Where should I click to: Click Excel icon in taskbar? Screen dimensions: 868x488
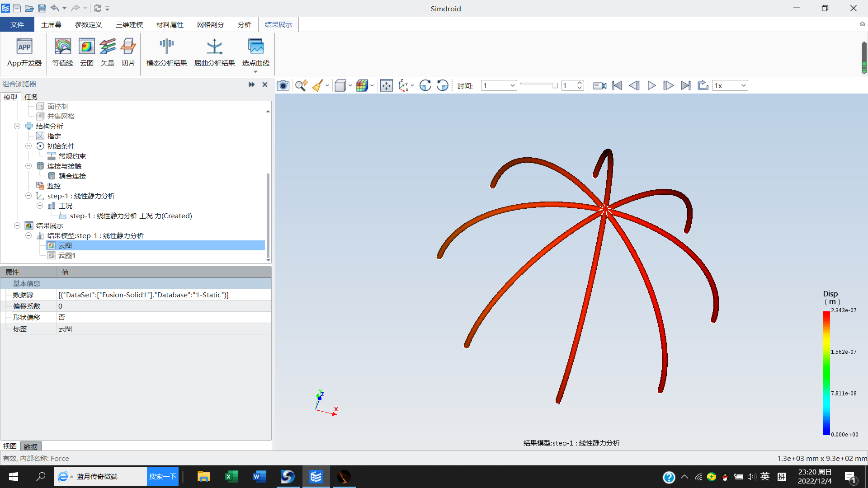click(232, 476)
